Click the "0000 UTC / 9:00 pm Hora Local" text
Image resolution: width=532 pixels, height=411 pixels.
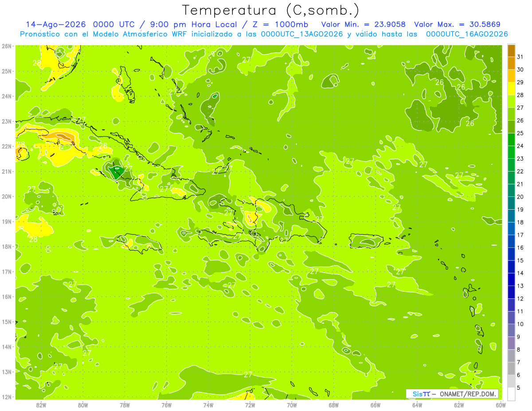click(168, 24)
